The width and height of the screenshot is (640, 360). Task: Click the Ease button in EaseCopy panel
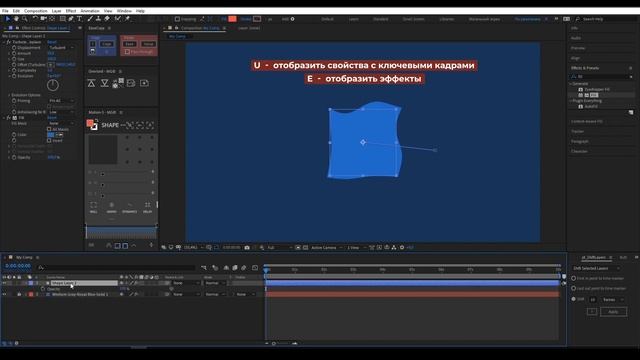pos(129,44)
